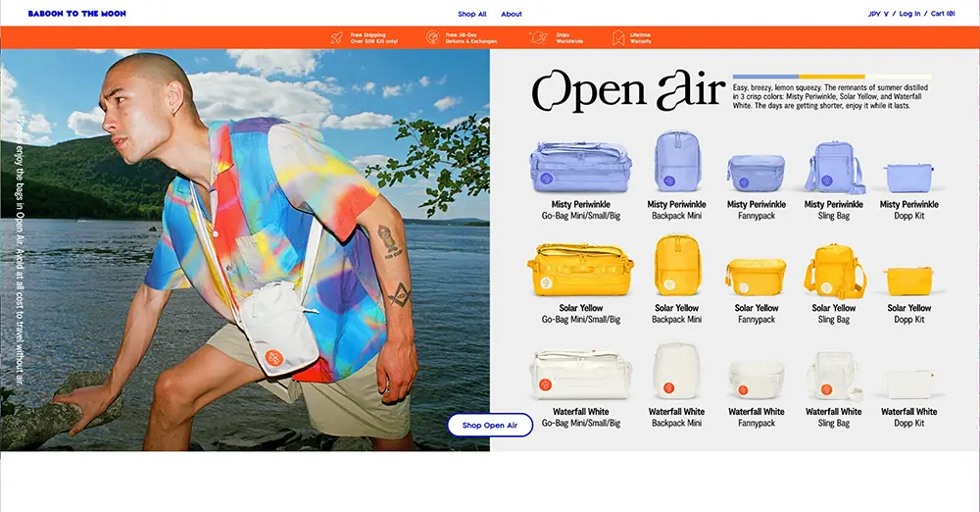Open the JPY currency dropdown
The width and height of the screenshot is (980, 512).
tap(878, 14)
